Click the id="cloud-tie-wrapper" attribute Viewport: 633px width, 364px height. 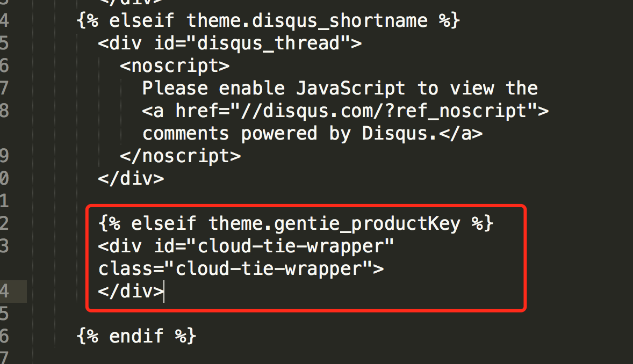274,246
